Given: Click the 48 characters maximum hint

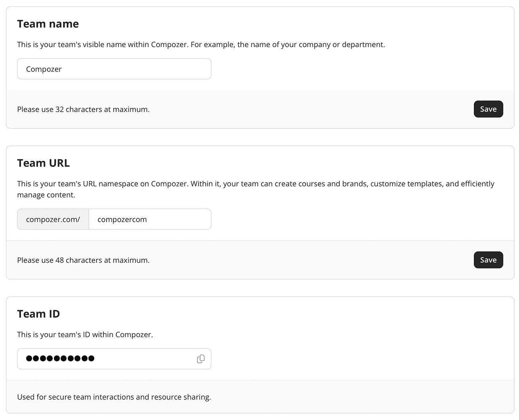Looking at the screenshot, I should tap(83, 261).
